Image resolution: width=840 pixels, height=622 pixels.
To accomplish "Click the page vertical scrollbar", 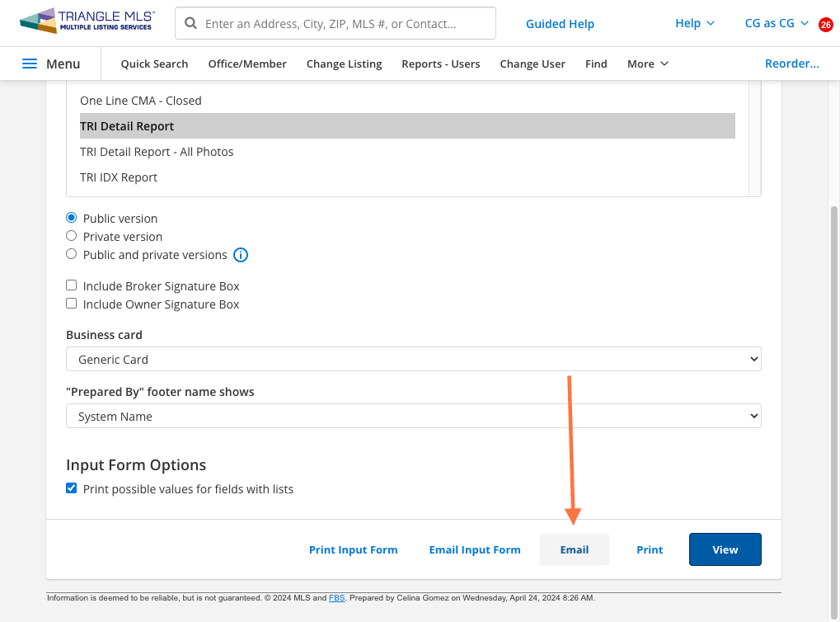I will click(834, 412).
